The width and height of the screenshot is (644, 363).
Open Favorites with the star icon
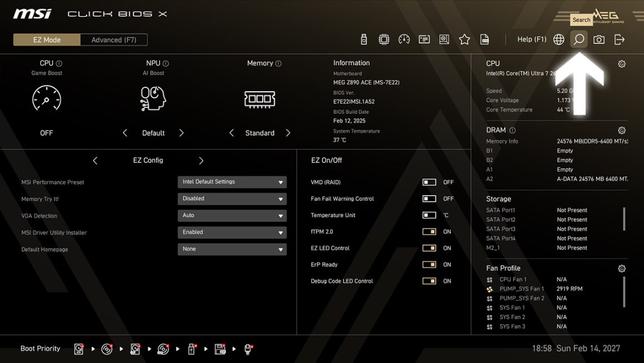[465, 39]
